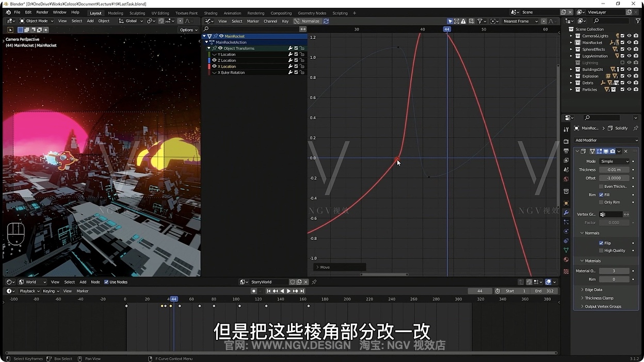Viewport: 644px width, 362px height.
Task: Open X Euler Rotation modifiers wrench icon
Action: click(291, 73)
